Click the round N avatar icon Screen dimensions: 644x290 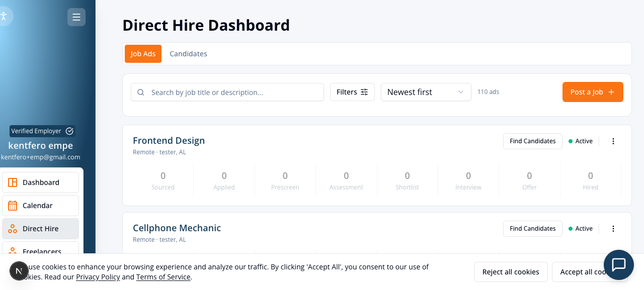coord(19,271)
